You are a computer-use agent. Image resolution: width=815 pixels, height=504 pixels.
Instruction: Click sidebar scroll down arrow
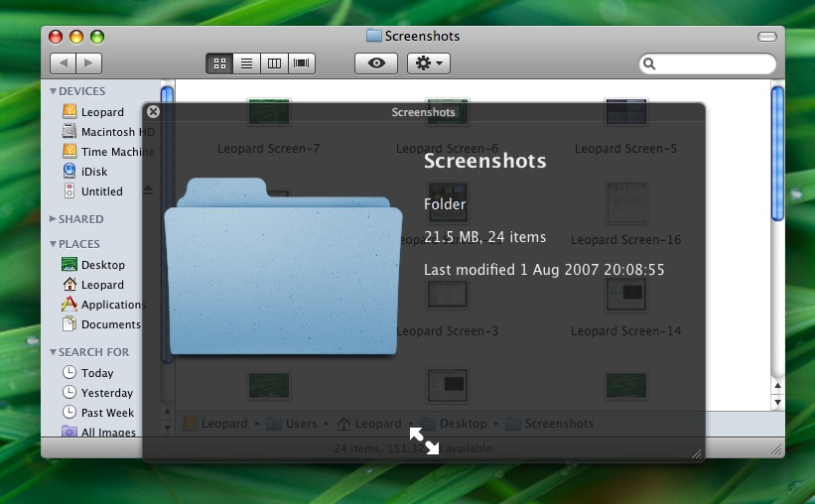(x=167, y=429)
